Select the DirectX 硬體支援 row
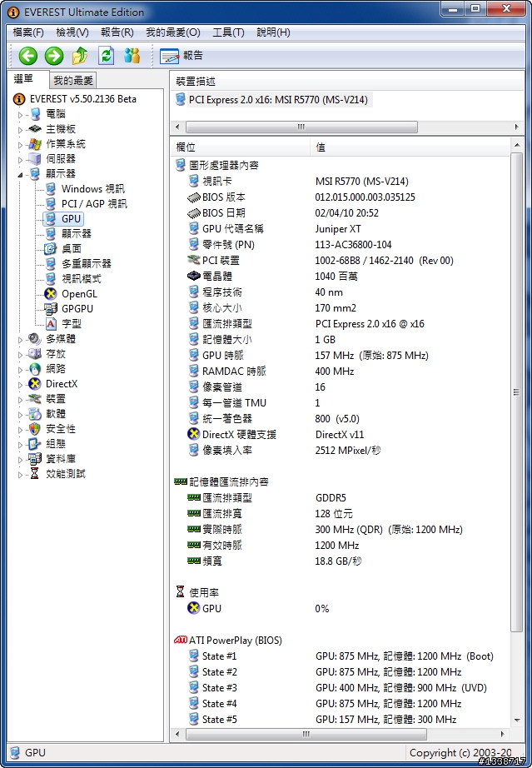Image resolution: width=532 pixels, height=768 pixels. (x=340, y=435)
